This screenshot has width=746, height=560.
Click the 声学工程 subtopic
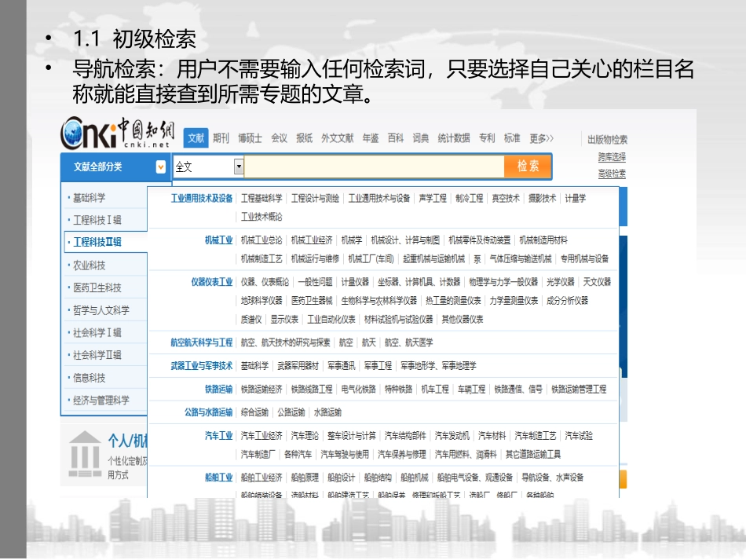[433, 199]
